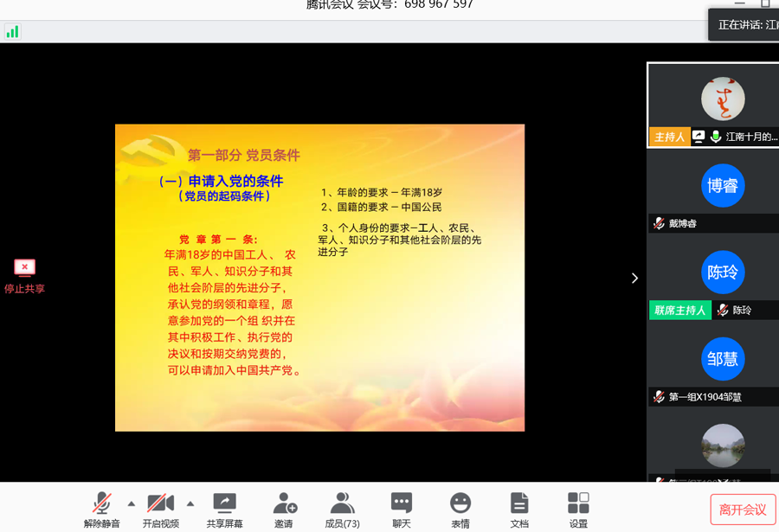Screen dimensions: 779x532
Task: Click the 联席主持人 co-host label tag
Action: tap(679, 310)
